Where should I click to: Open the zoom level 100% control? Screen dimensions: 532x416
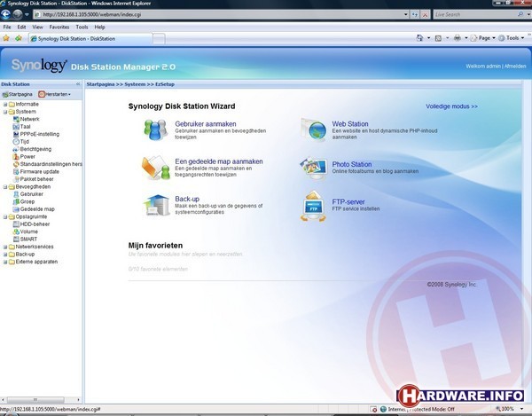point(509,409)
